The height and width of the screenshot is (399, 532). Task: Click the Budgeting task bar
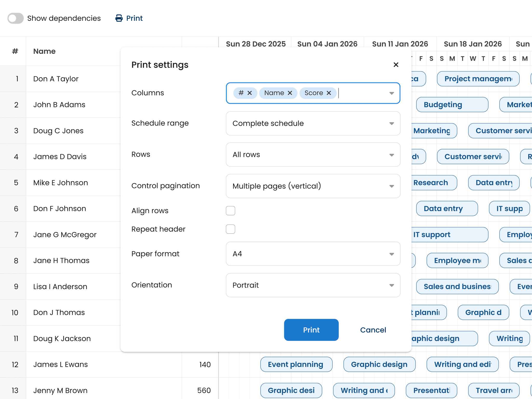tap(452, 105)
